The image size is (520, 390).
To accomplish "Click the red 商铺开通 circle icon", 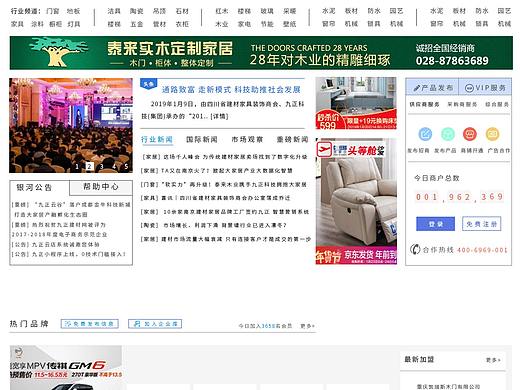I will 470,134.
